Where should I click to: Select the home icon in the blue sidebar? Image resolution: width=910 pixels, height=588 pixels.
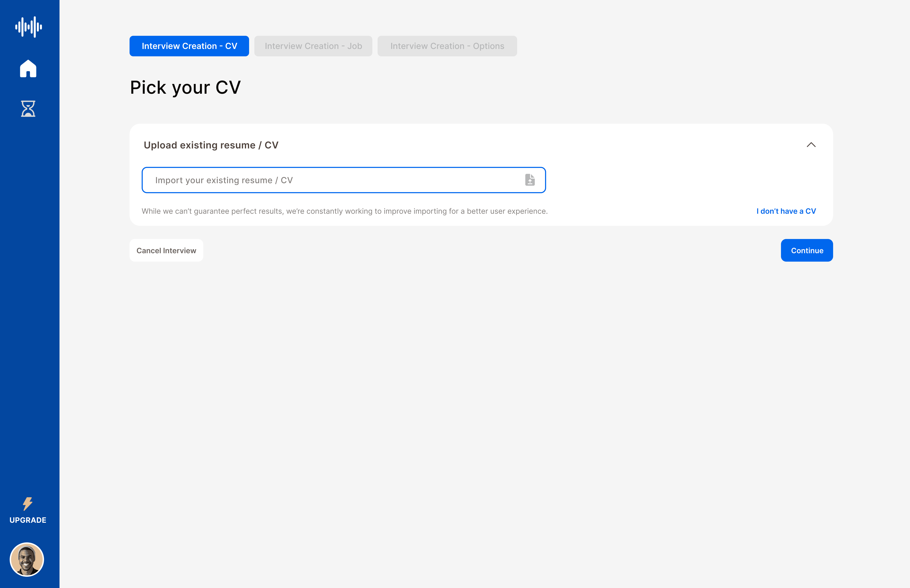tap(28, 69)
